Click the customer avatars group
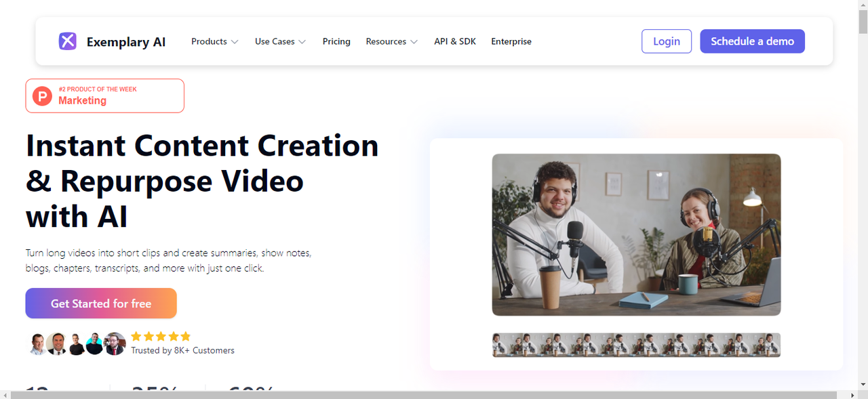This screenshot has width=868, height=399. (77, 343)
